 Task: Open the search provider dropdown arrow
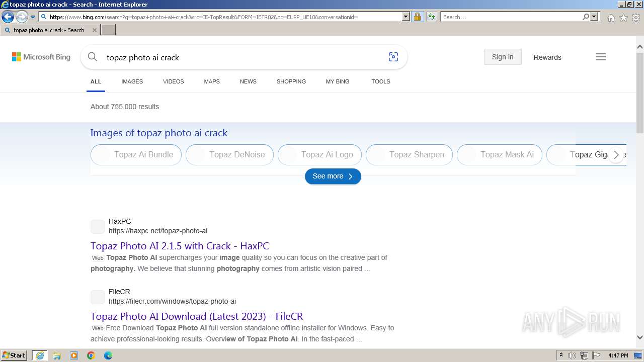[594, 17]
